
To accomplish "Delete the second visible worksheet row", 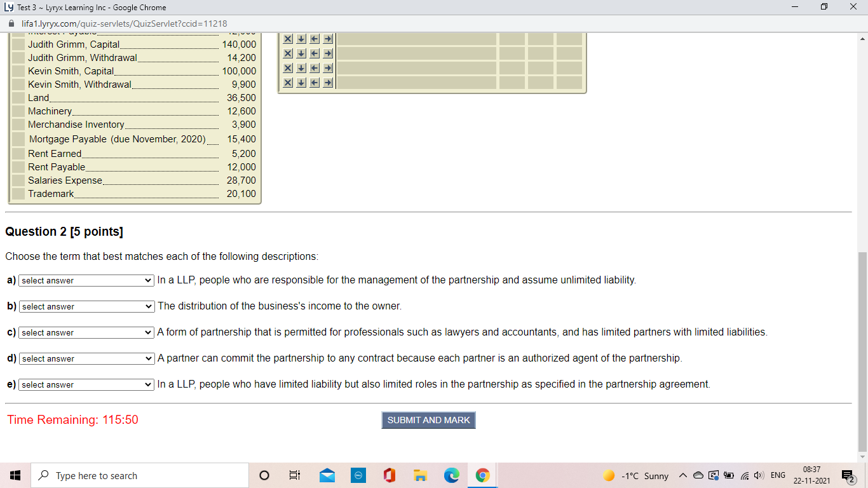I will pyautogui.click(x=288, y=54).
